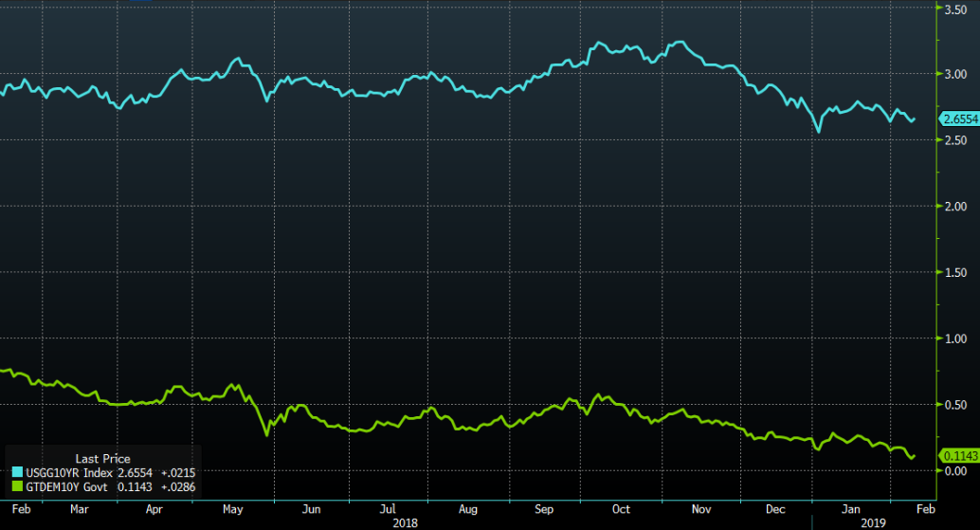Click the 3.00 y-axis tick label
Screen dimensions: 980x530
point(955,74)
